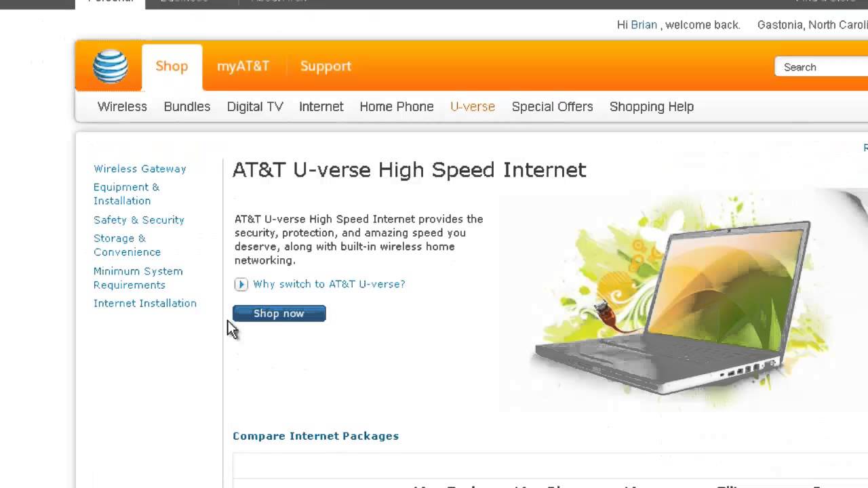Select Wireless in the navigation bar
The height and width of the screenshot is (488, 868).
point(122,106)
